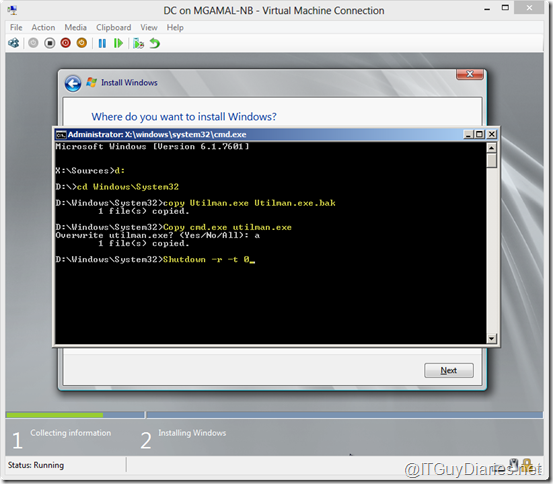This screenshot has width=553, height=484.
Task: Click the Revert toolbar icon
Action: pyautogui.click(x=155, y=43)
